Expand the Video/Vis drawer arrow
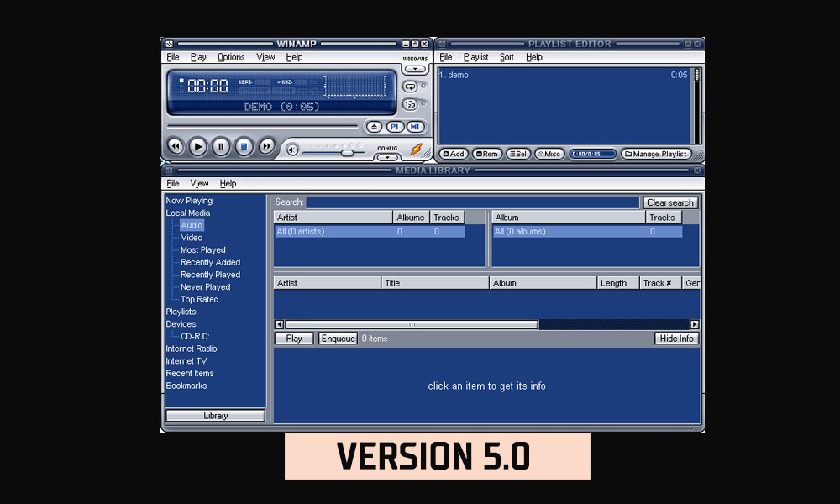The height and width of the screenshot is (504, 840). coord(415,69)
